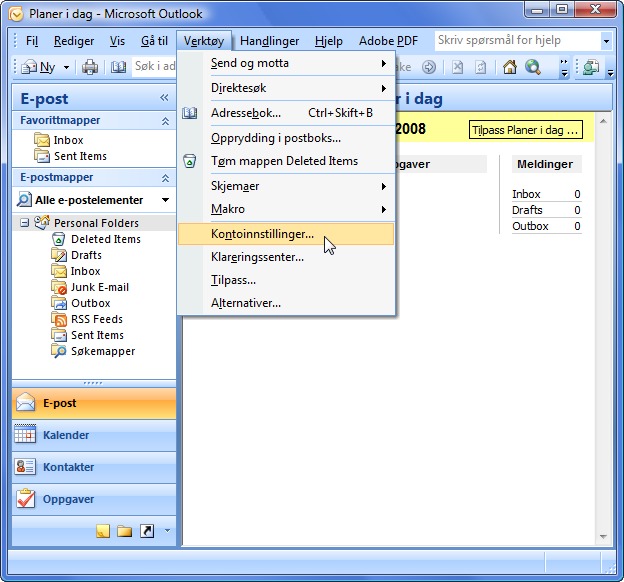Click the Tilpass Planer i dag button

point(525,131)
